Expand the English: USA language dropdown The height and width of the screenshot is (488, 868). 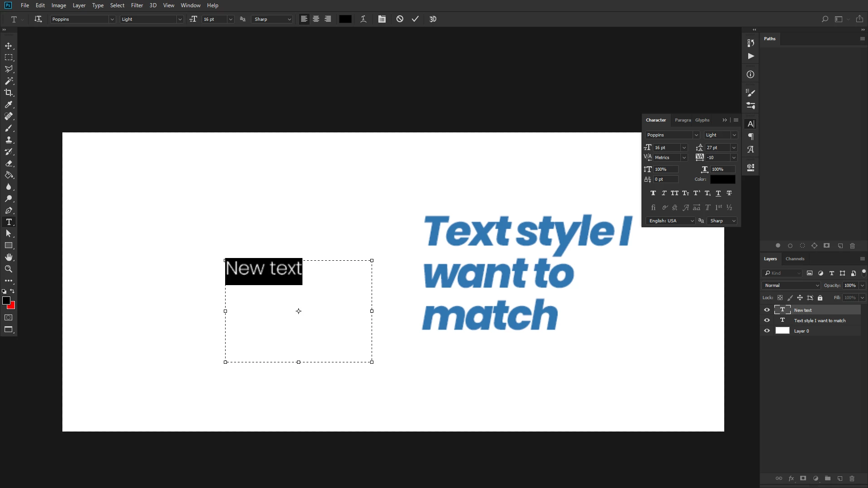click(x=670, y=221)
